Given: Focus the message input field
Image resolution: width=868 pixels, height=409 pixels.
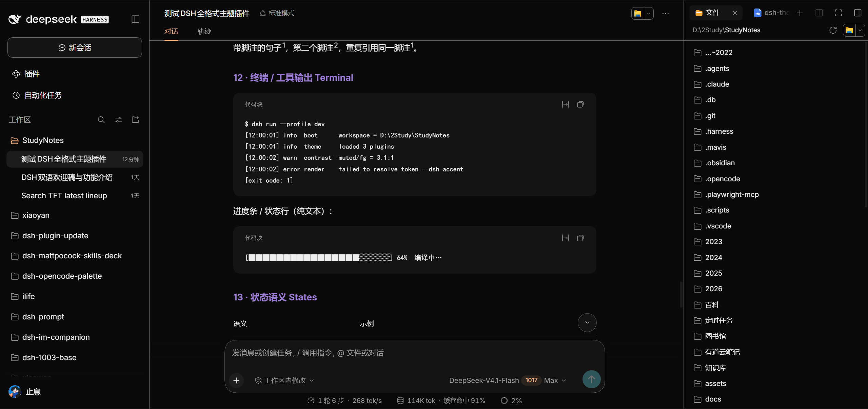Looking at the screenshot, I should coord(414,354).
